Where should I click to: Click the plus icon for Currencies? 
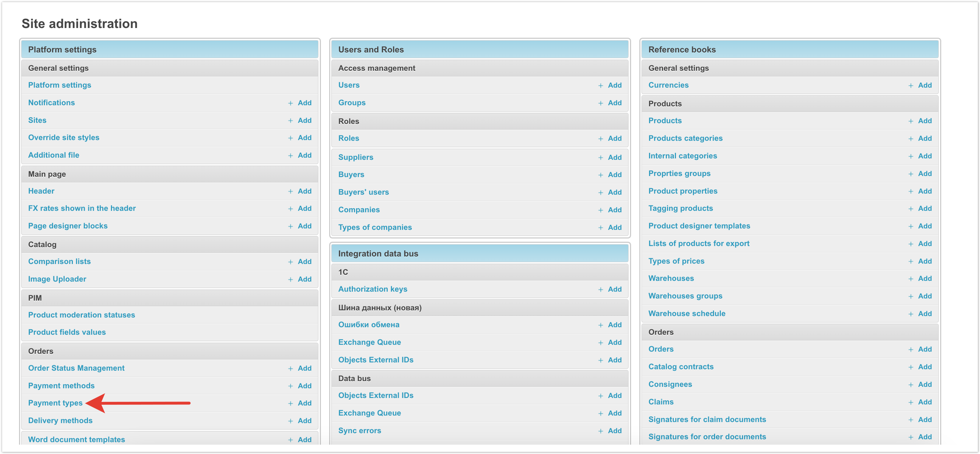pyautogui.click(x=910, y=85)
